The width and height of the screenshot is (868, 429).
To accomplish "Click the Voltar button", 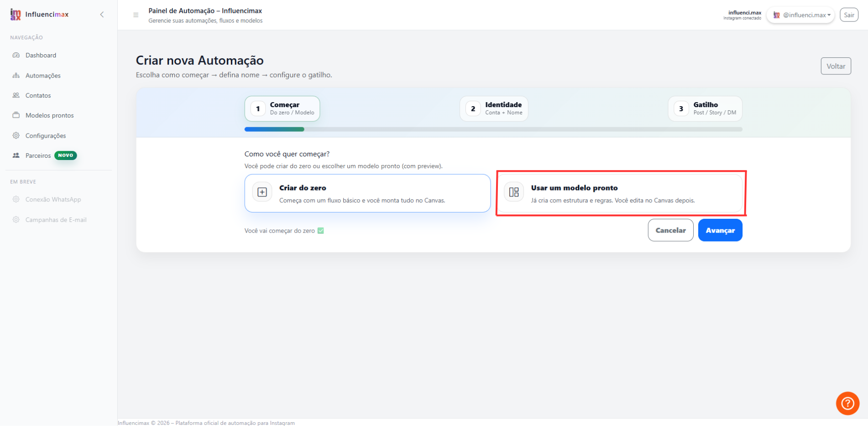I will 836,66.
